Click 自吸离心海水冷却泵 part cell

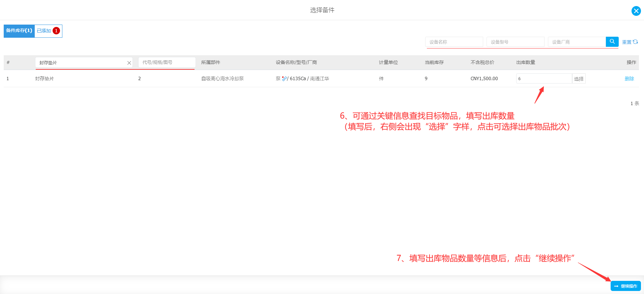(222, 78)
